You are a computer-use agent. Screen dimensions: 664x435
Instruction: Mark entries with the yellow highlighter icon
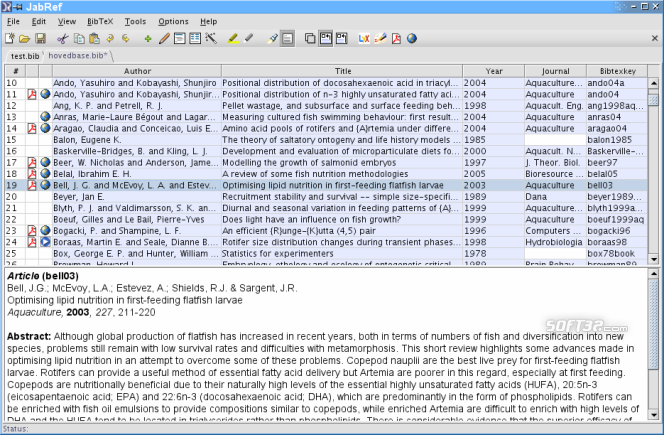point(233,39)
